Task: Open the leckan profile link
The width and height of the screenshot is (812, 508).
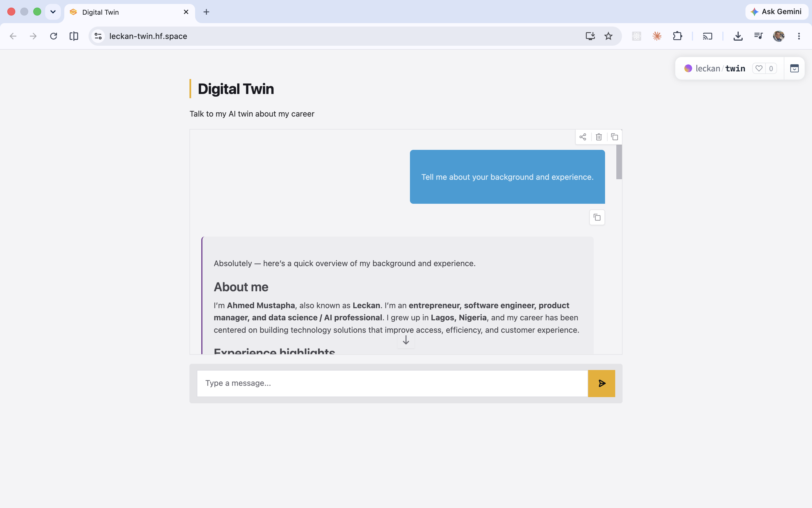Action: point(708,69)
